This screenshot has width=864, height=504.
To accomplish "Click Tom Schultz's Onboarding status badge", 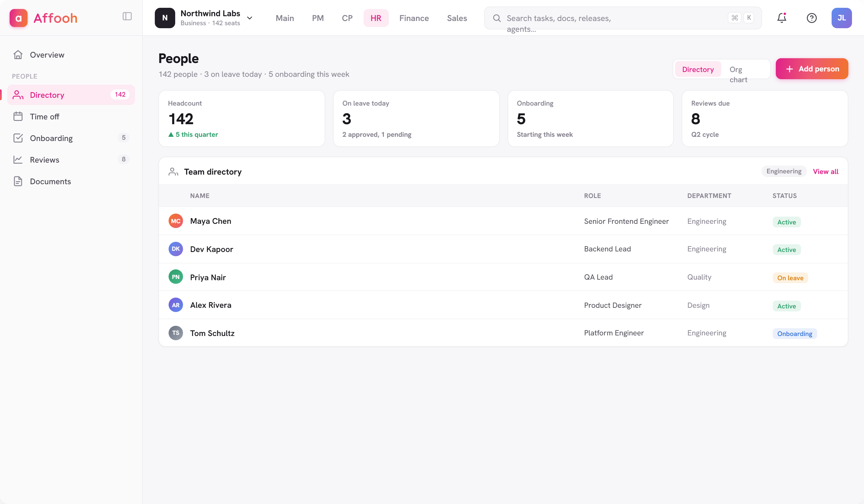I will pos(795,334).
